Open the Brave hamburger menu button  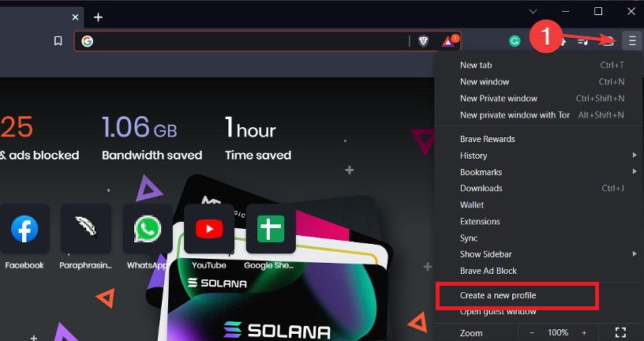tap(631, 41)
